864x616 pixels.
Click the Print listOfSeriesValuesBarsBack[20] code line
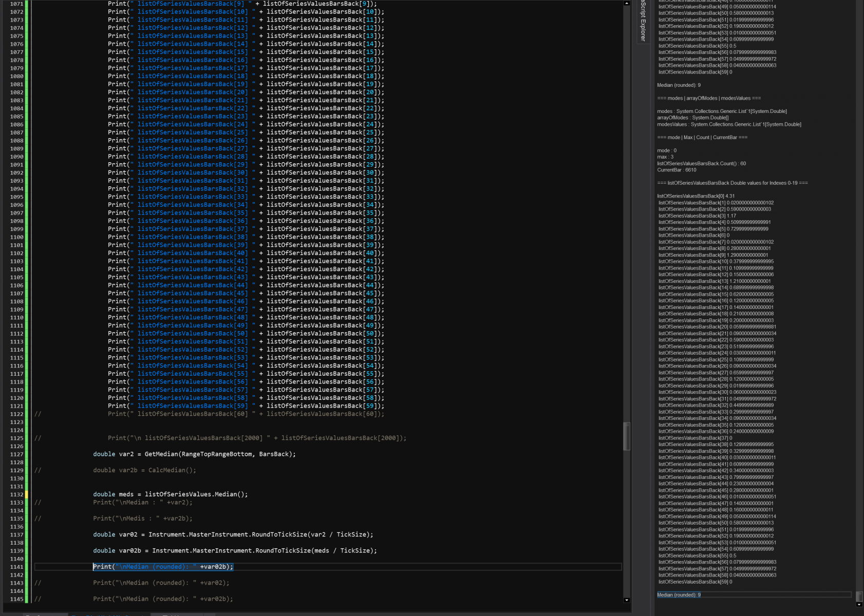246,92
